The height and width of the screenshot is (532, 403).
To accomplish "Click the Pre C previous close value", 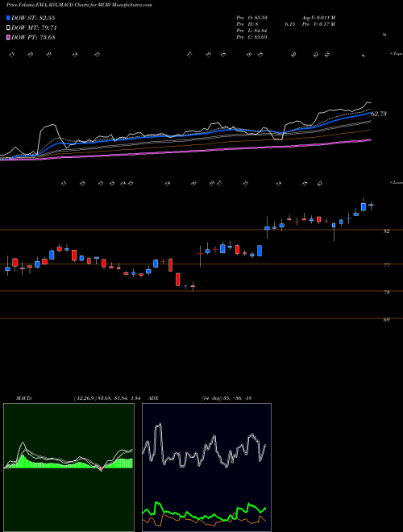I will (261, 37).
